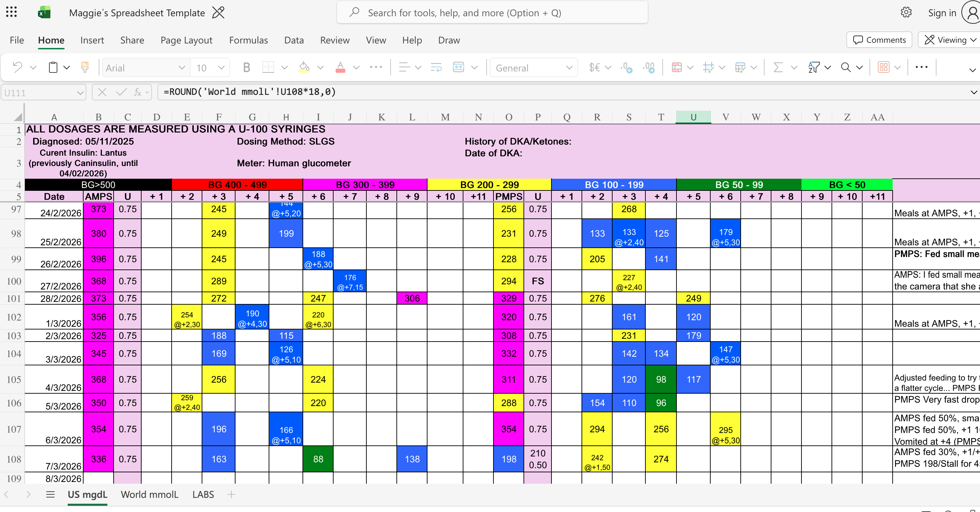Click the Format Painter brush icon
Image resolution: width=980 pixels, height=512 pixels.
click(x=85, y=68)
